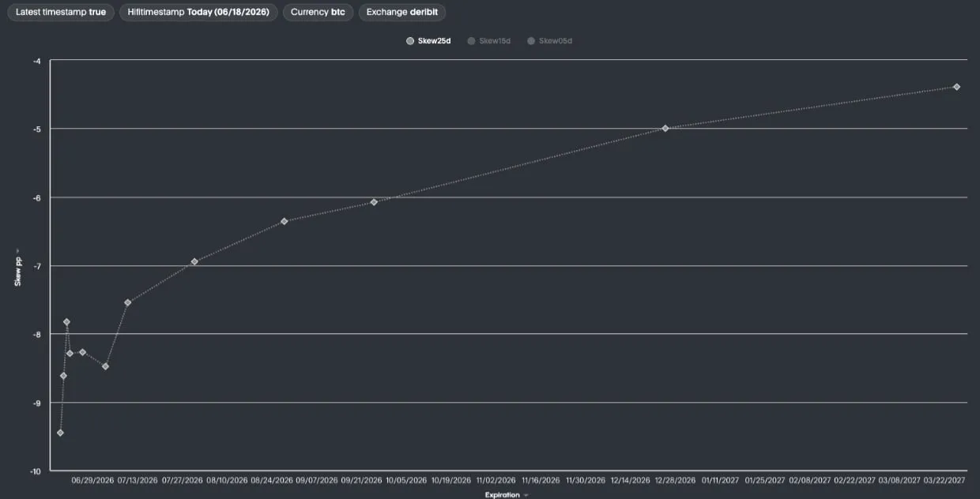Open the Expiration axis dropdown arrow

point(526,495)
